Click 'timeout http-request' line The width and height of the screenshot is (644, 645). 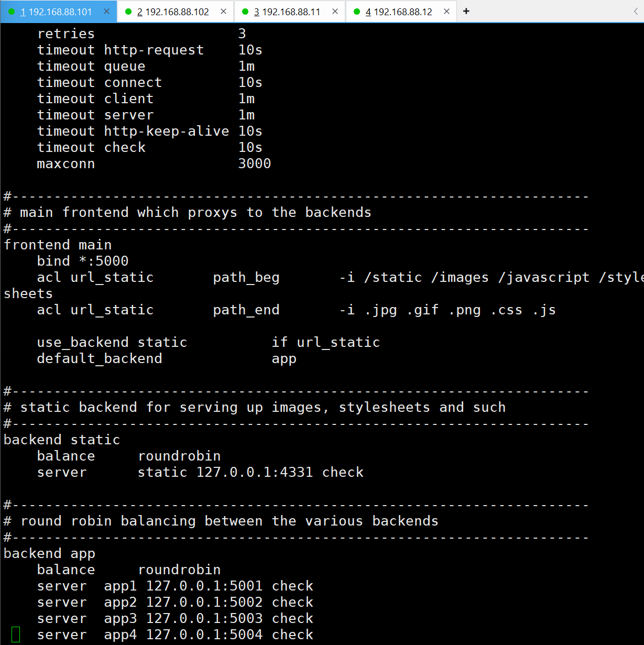pos(150,50)
